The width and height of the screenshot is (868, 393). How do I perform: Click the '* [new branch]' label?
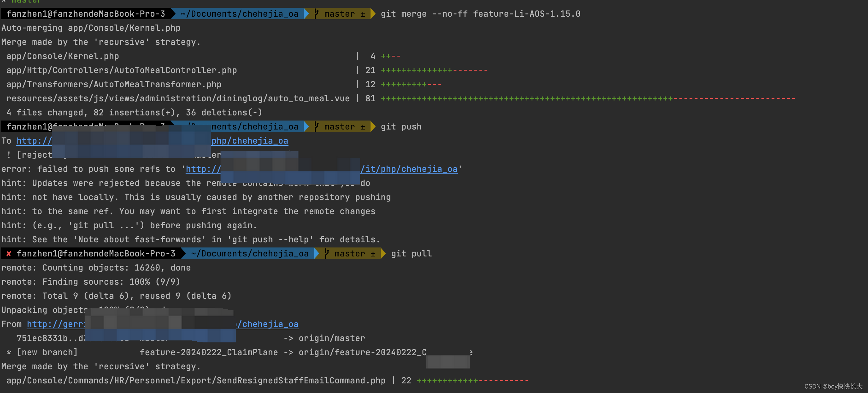[42, 352]
